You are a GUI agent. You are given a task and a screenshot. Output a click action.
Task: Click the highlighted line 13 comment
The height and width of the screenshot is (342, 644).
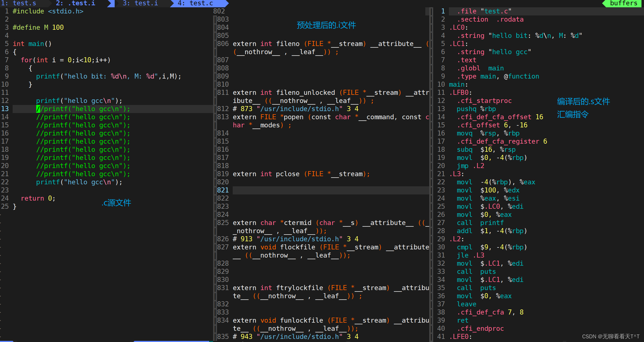83,109
